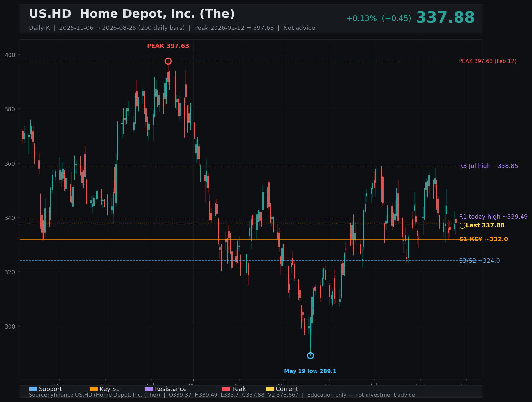Click the 'L333.7' low value in footer
Image resolution: width=532 pixels, height=402 pixels.
click(x=230, y=395)
